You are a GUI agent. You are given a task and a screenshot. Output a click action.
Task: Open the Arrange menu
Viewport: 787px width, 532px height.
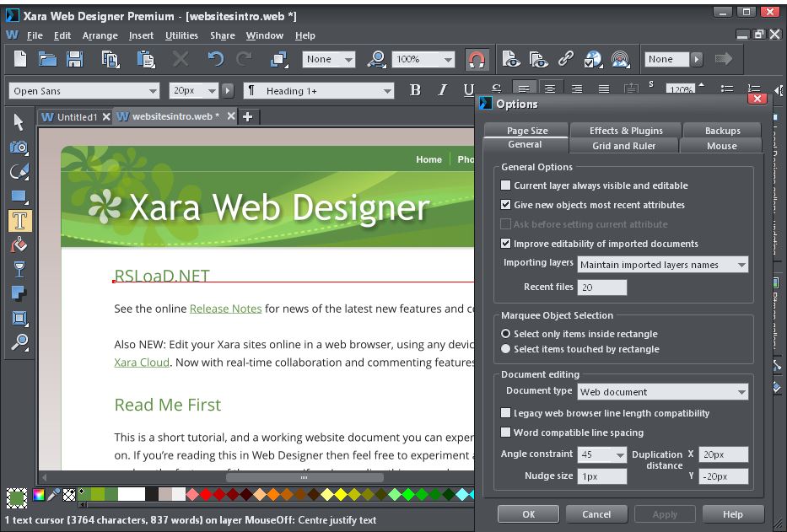[100, 35]
